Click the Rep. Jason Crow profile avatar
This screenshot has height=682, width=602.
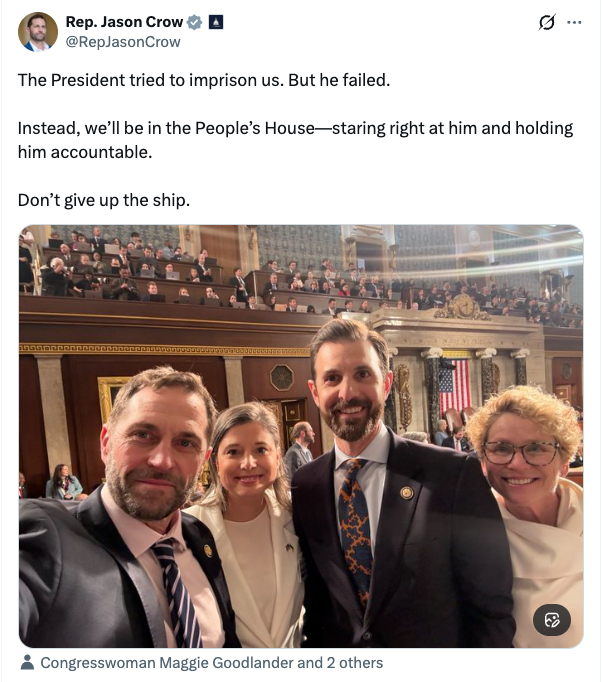click(38, 32)
